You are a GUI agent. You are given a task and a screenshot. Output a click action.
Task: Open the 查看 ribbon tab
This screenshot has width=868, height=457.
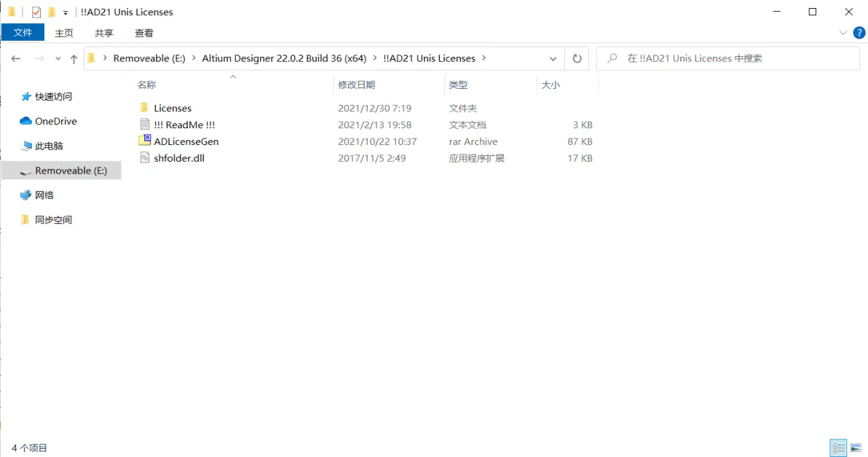[x=144, y=33]
